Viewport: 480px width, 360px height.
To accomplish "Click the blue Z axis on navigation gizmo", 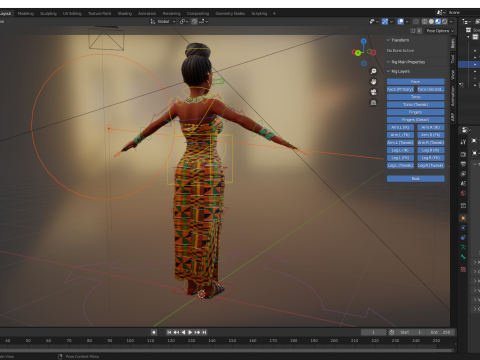I will pyautogui.click(x=364, y=41).
